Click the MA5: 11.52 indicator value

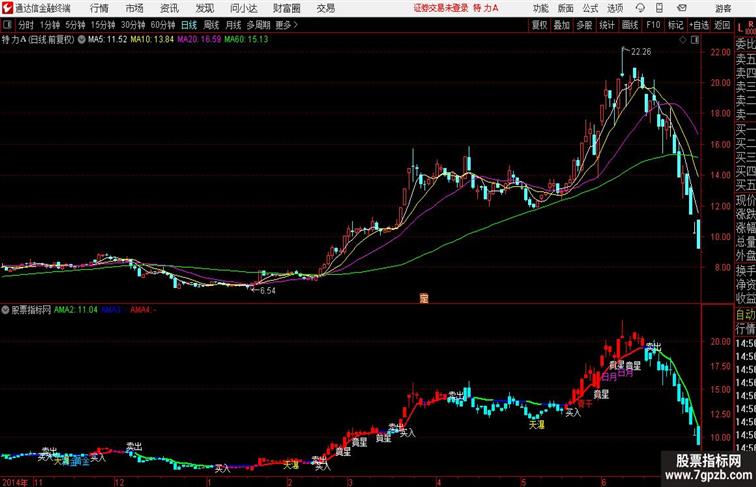click(108, 40)
